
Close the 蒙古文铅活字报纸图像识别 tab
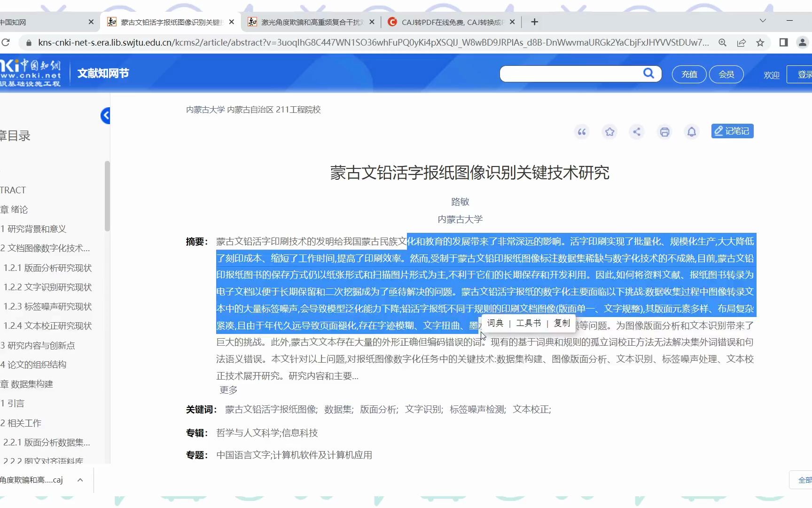click(x=231, y=22)
